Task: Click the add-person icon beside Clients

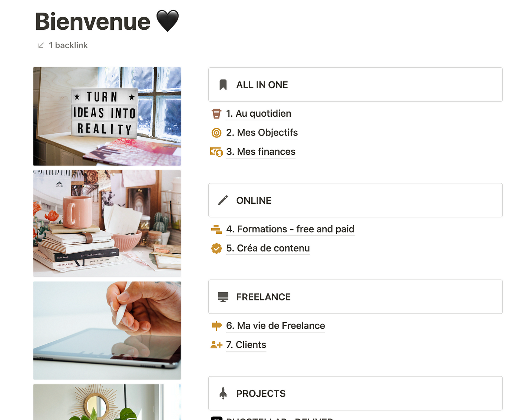Action: click(x=216, y=345)
